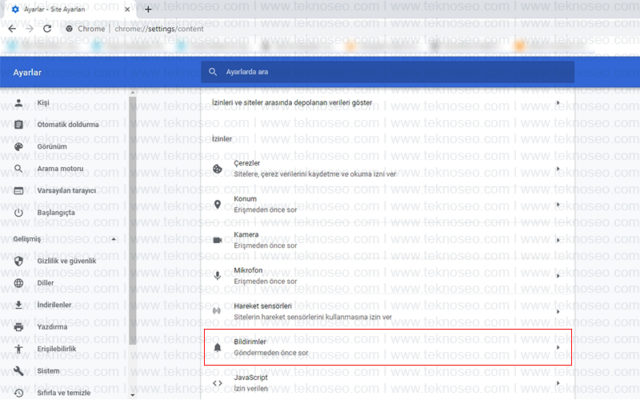Open Kişi in the sidebar

(43, 102)
